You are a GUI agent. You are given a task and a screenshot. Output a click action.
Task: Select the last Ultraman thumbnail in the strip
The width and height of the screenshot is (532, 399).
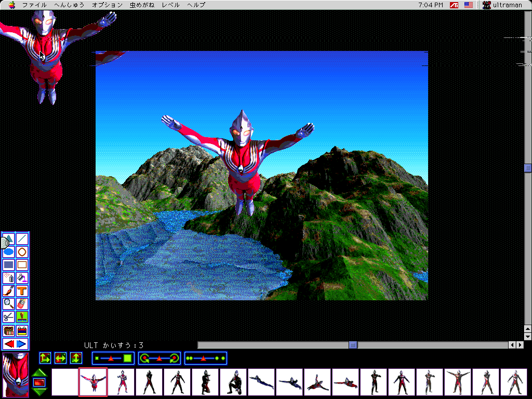[x=514, y=382]
